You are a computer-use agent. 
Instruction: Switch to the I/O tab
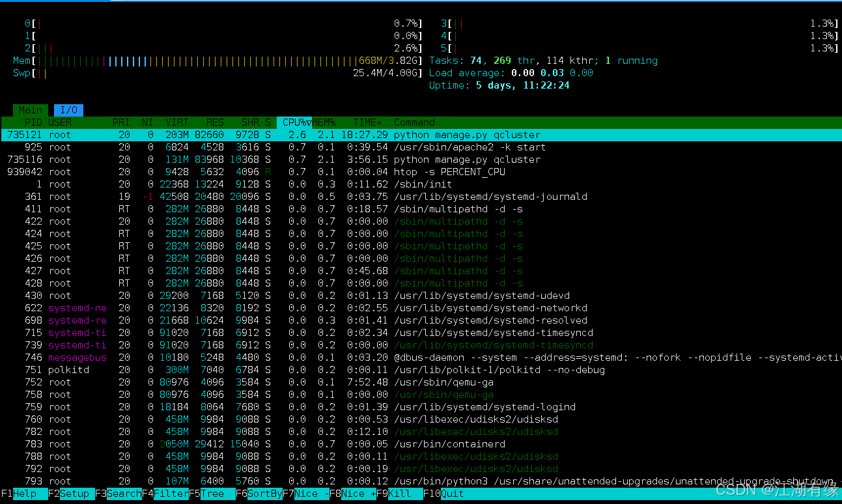click(68, 110)
